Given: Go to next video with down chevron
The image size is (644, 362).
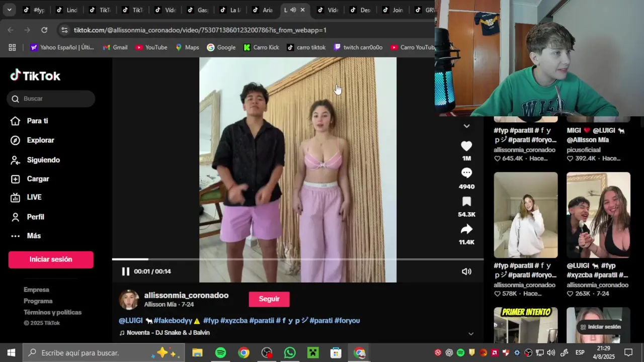Looking at the screenshot, I should (466, 126).
